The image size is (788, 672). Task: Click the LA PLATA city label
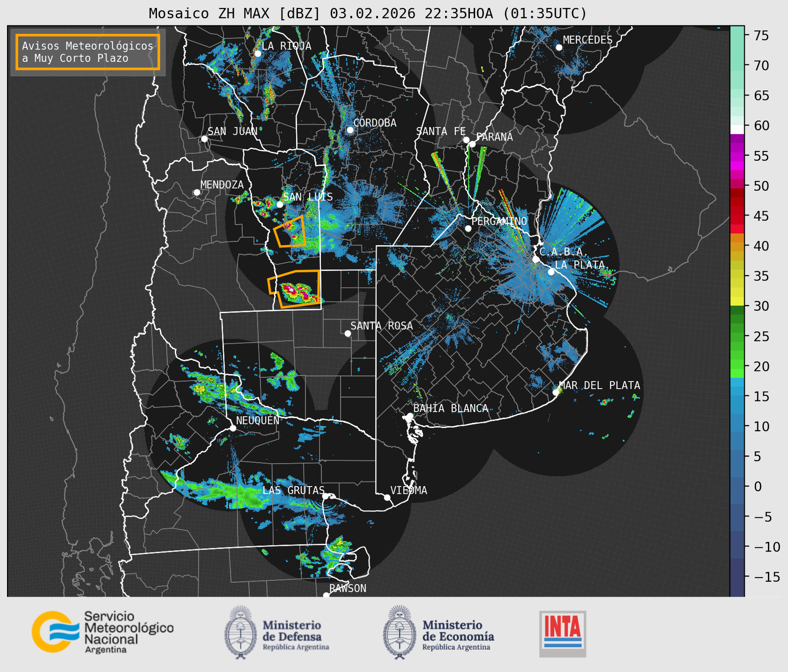(x=580, y=265)
